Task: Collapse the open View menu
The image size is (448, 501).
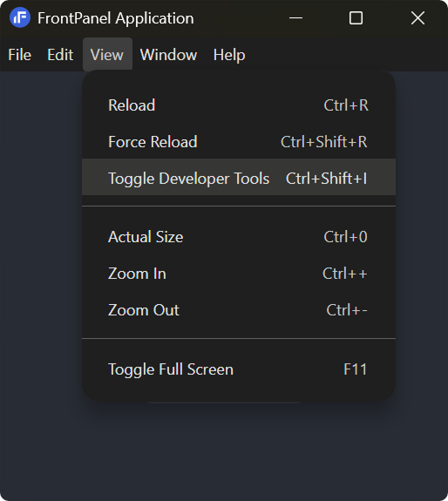Action: [x=107, y=54]
